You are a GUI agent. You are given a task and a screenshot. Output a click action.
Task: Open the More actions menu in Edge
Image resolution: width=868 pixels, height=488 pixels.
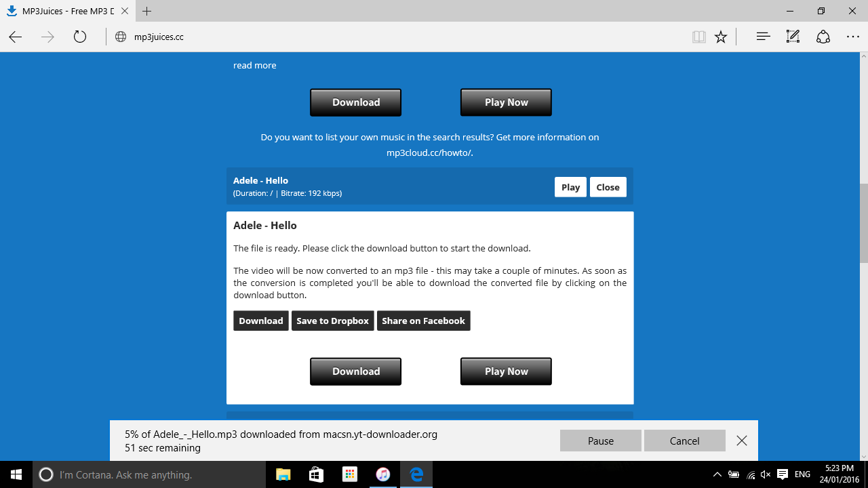point(852,37)
